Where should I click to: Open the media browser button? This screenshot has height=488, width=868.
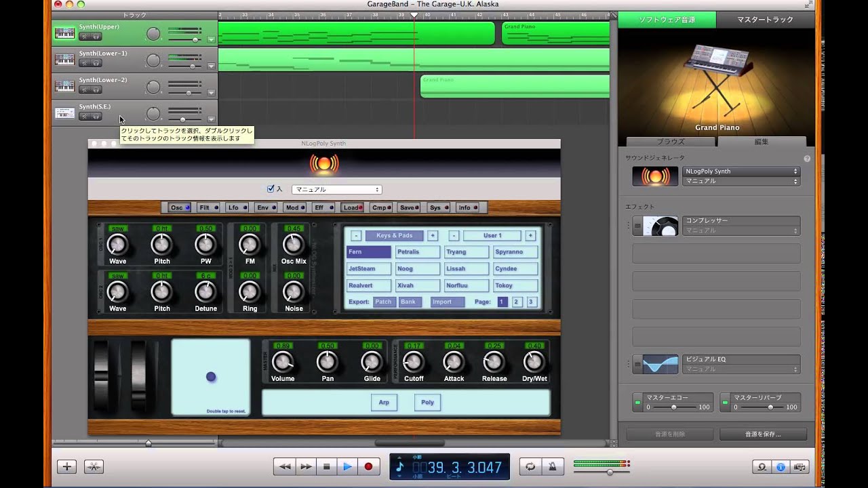click(800, 467)
